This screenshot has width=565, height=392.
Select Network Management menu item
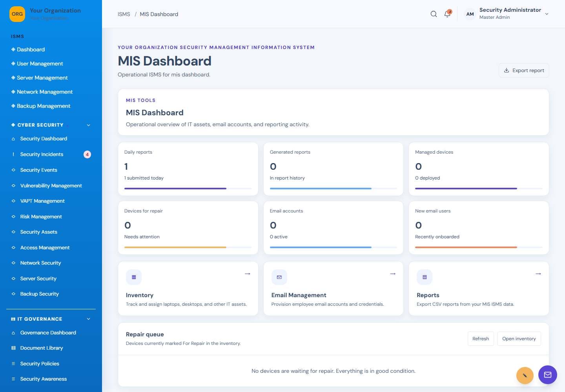pos(51,92)
